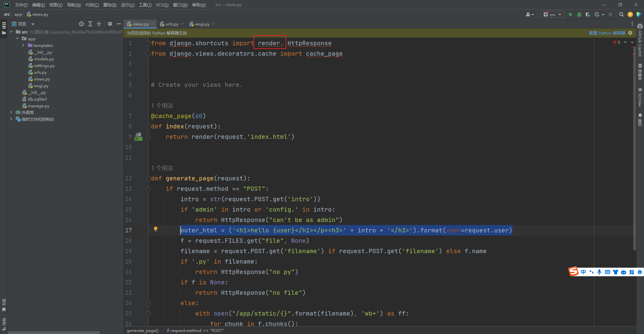Click the Sogou input method S icon
This screenshot has width=644, height=334.
tap(574, 271)
